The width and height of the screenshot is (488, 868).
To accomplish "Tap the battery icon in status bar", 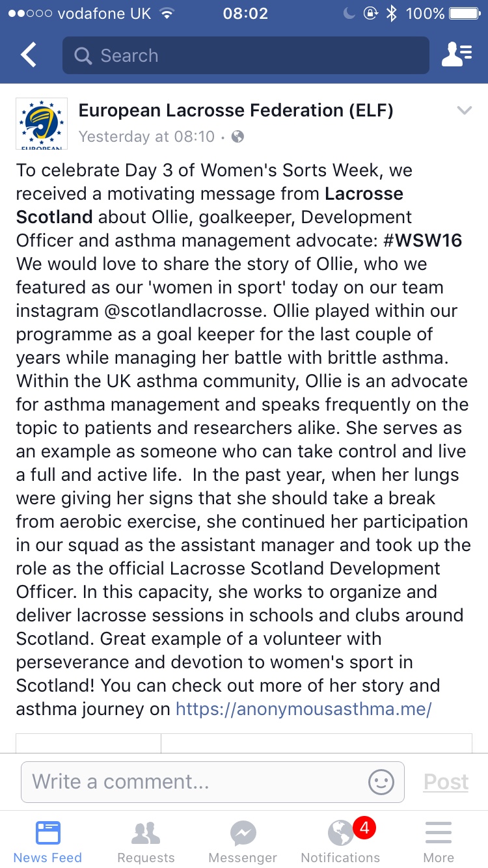I will tap(465, 13).
